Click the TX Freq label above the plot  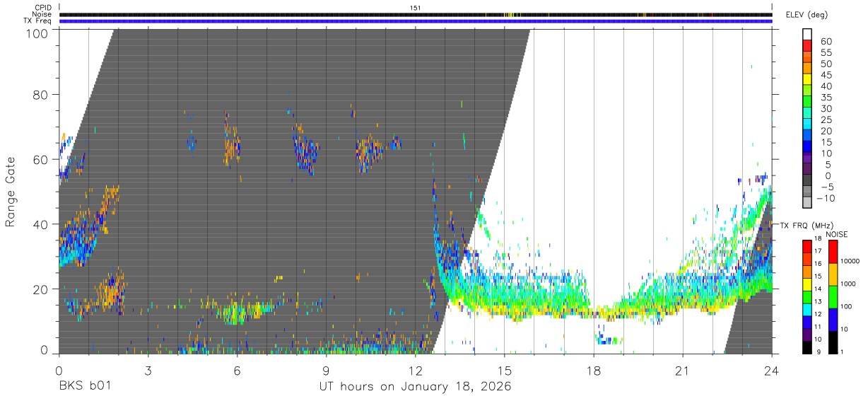coord(38,21)
